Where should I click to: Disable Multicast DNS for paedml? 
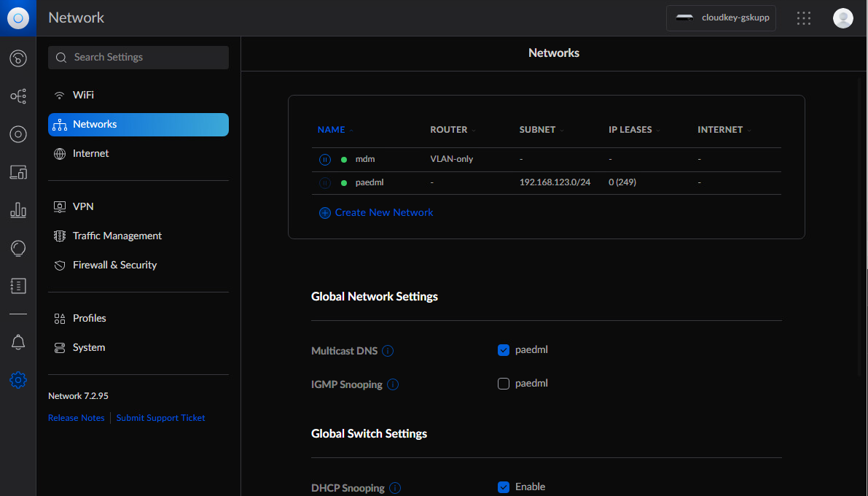click(x=503, y=350)
